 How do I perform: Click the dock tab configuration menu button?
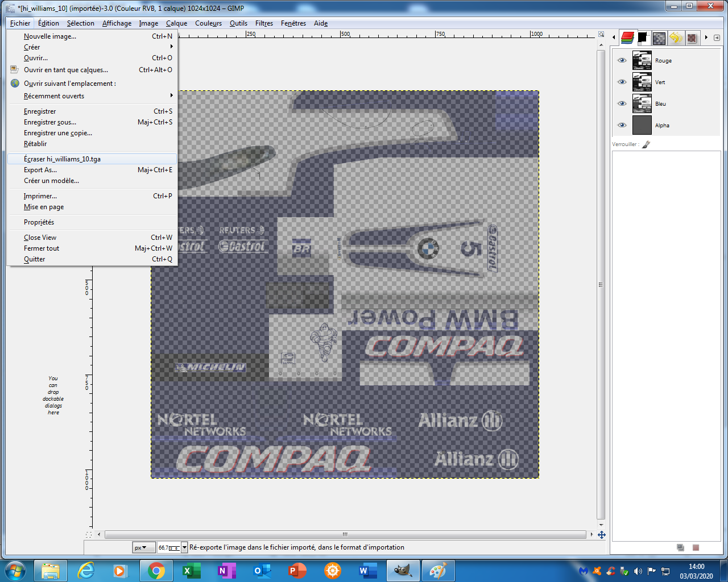point(717,38)
